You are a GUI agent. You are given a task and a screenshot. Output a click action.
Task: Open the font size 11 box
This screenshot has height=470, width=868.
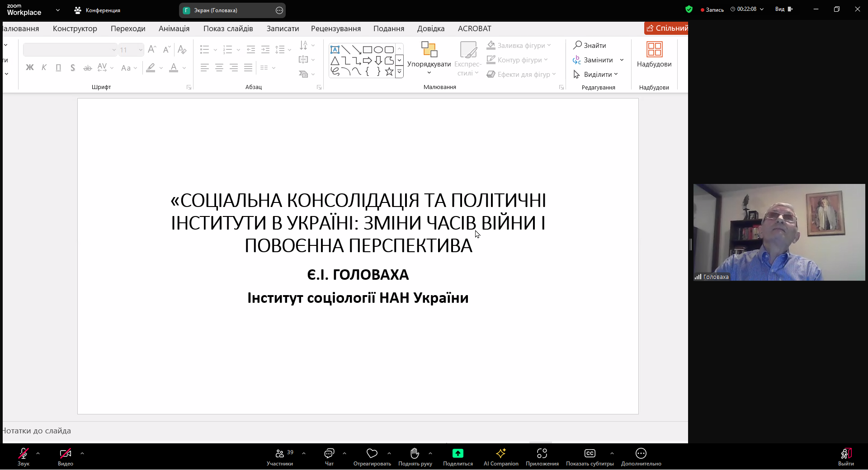pos(131,50)
